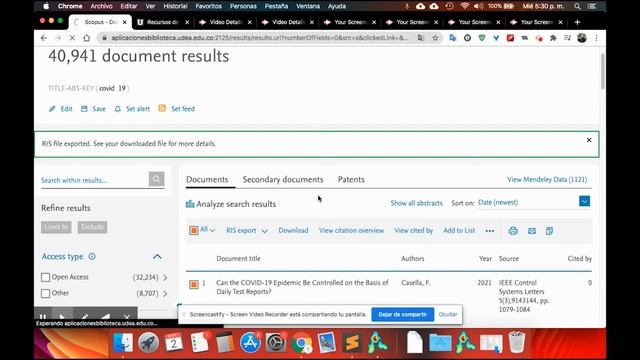Select the Documents tab
The height and width of the screenshot is (360, 640).
(207, 180)
